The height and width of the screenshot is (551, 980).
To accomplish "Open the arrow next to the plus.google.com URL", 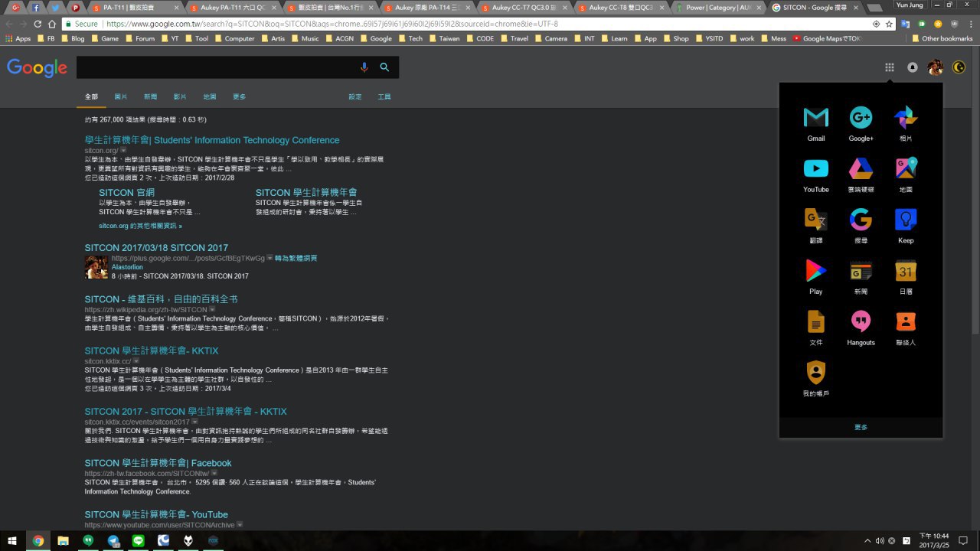I will (x=269, y=259).
